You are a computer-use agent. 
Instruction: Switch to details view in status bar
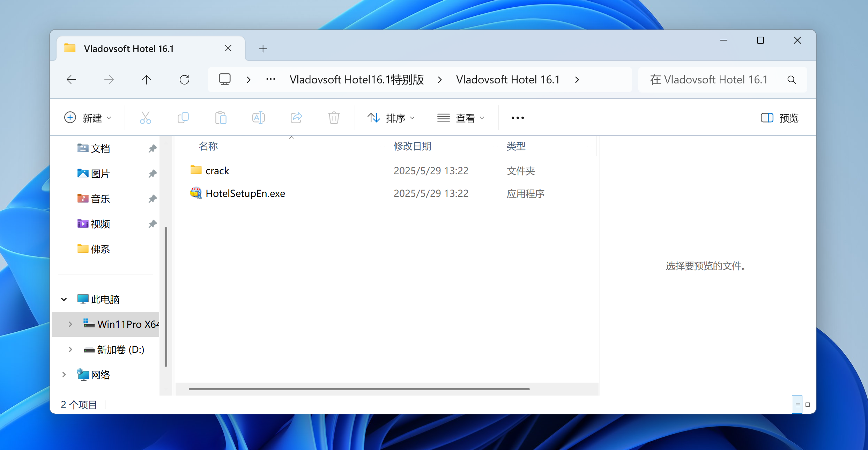797,405
